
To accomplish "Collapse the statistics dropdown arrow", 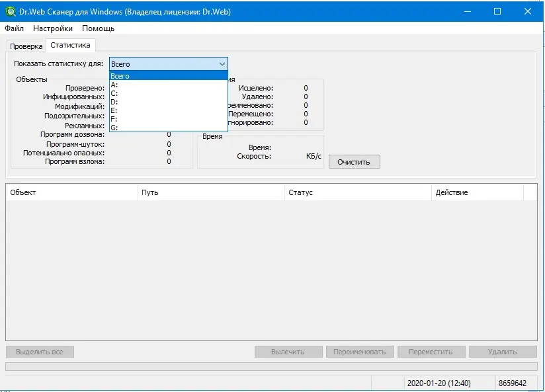I will [222, 64].
